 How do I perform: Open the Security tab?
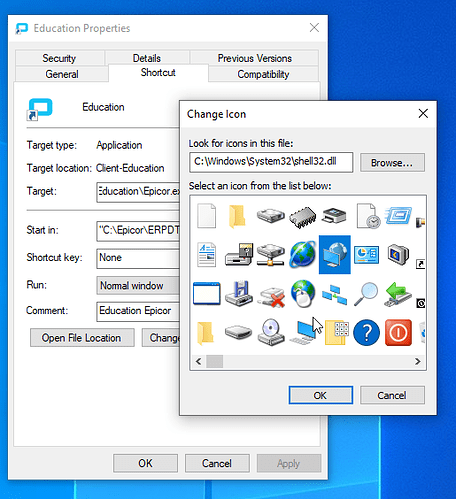(59, 58)
